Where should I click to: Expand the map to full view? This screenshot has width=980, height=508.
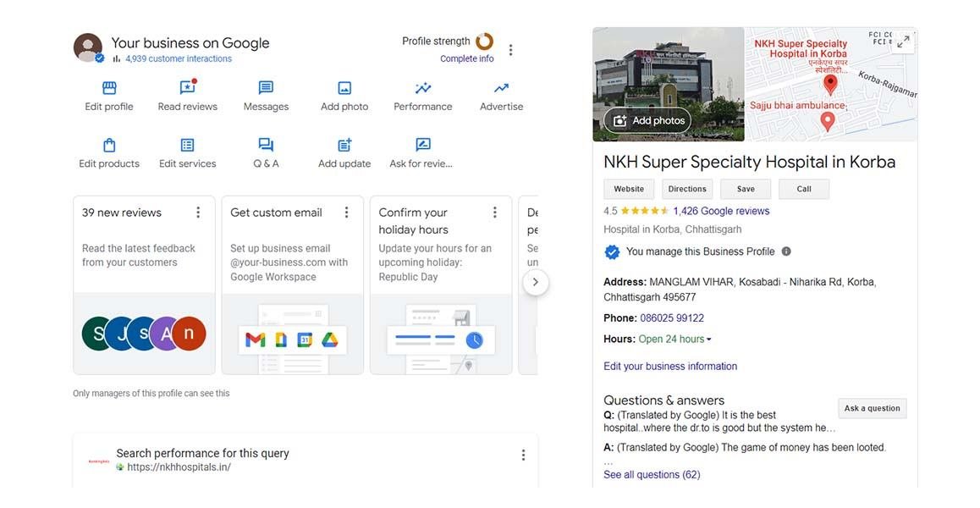(903, 42)
